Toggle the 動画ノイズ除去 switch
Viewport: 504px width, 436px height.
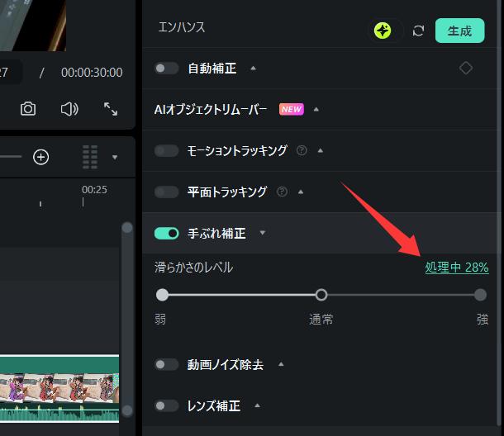[x=166, y=364]
